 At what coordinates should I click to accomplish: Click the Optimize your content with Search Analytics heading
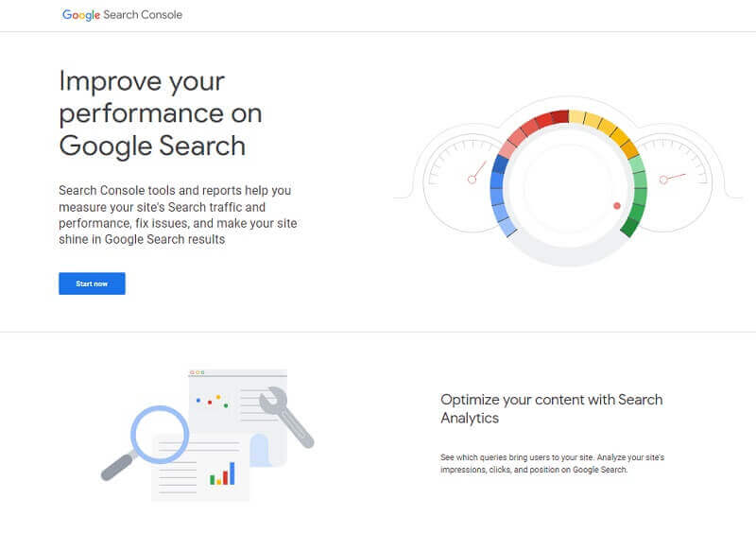click(552, 408)
